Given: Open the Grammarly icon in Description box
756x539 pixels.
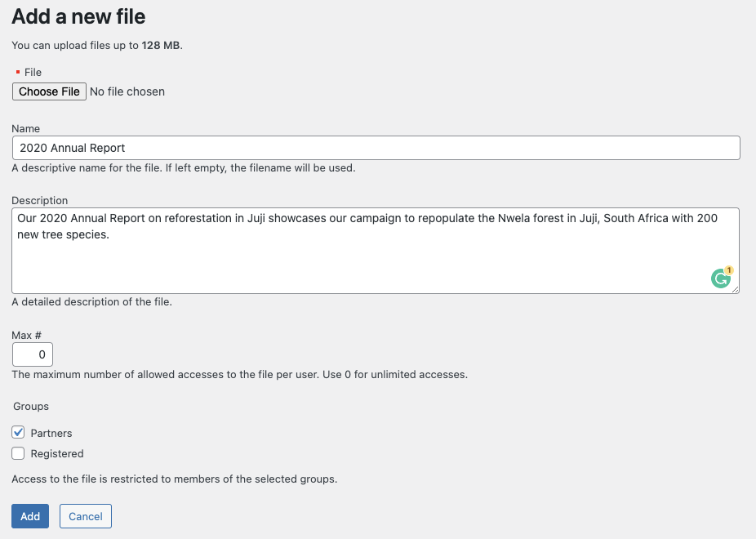Looking at the screenshot, I should point(720,278).
